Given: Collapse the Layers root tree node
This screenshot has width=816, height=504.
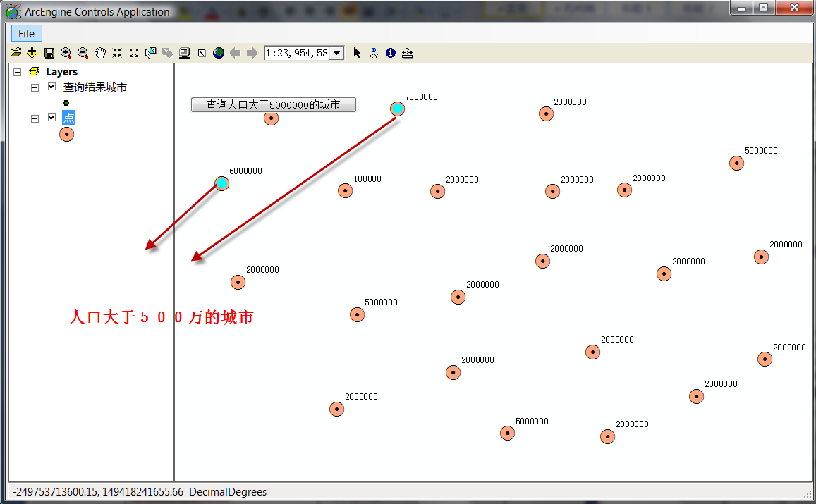Looking at the screenshot, I should pyautogui.click(x=18, y=72).
